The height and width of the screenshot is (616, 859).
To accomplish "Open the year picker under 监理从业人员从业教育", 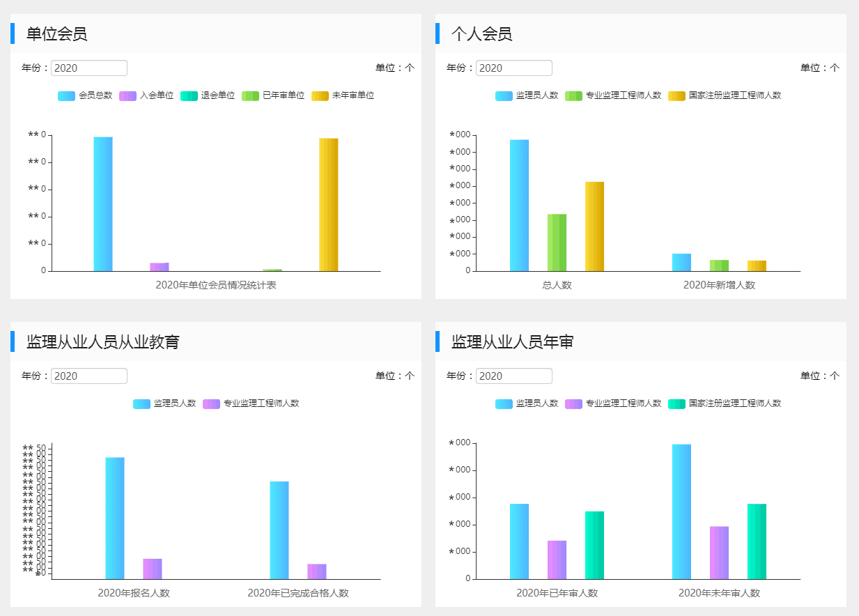I will point(89,376).
